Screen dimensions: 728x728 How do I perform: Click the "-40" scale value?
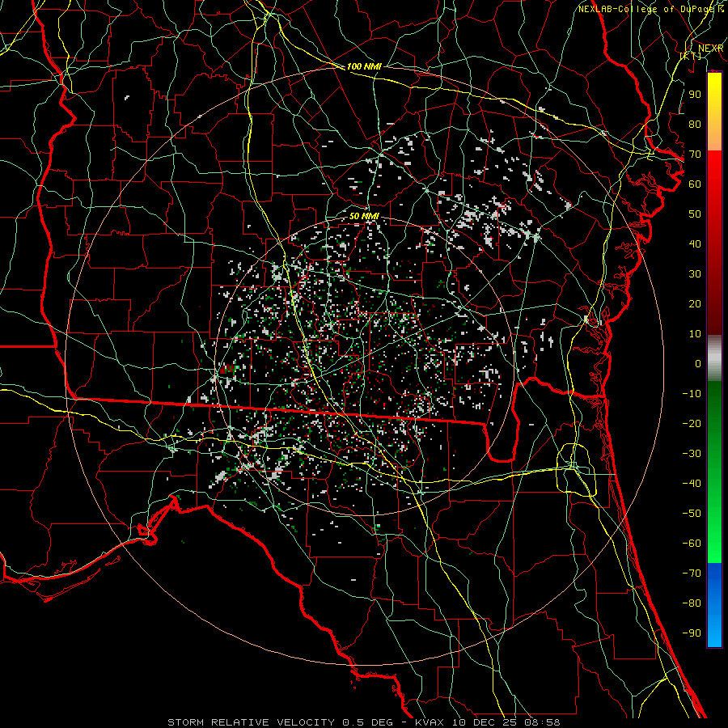(692, 484)
